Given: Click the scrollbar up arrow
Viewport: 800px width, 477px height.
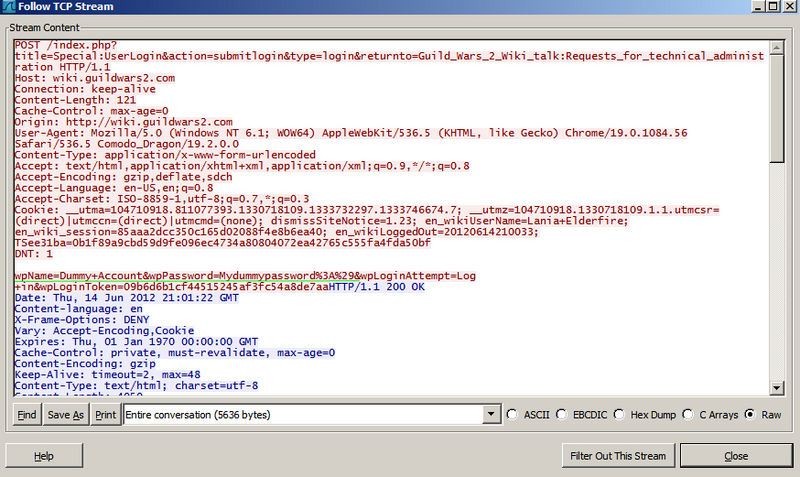Looking at the screenshot, I should click(777, 47).
